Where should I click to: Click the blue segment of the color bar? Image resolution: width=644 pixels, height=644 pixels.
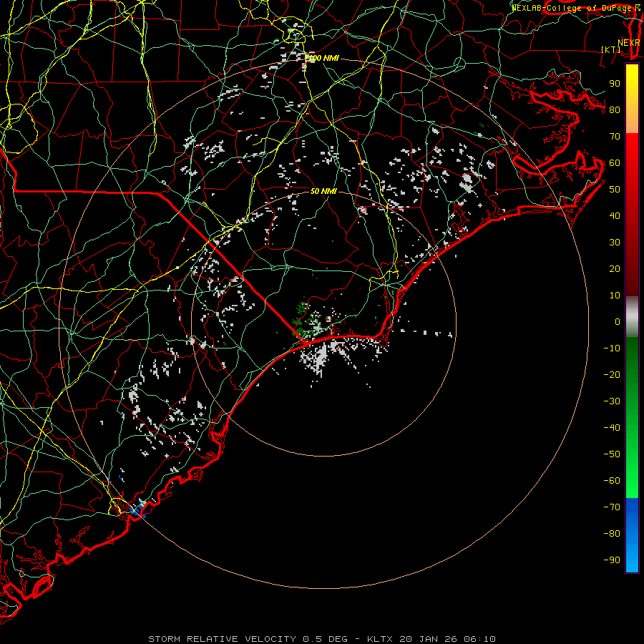[632, 535]
